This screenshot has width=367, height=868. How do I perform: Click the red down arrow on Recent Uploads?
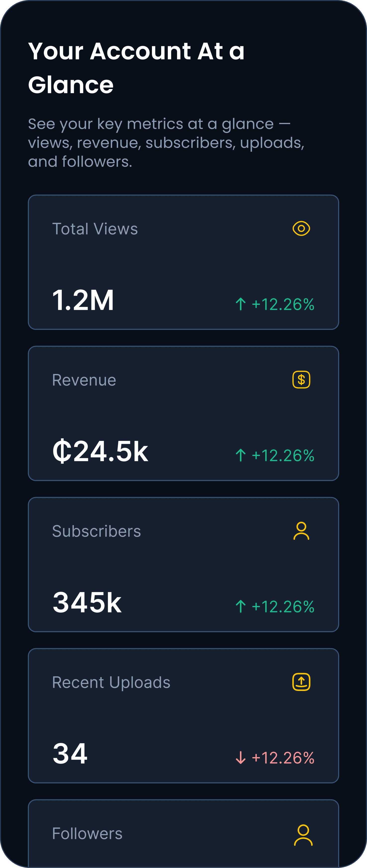pyautogui.click(x=241, y=757)
